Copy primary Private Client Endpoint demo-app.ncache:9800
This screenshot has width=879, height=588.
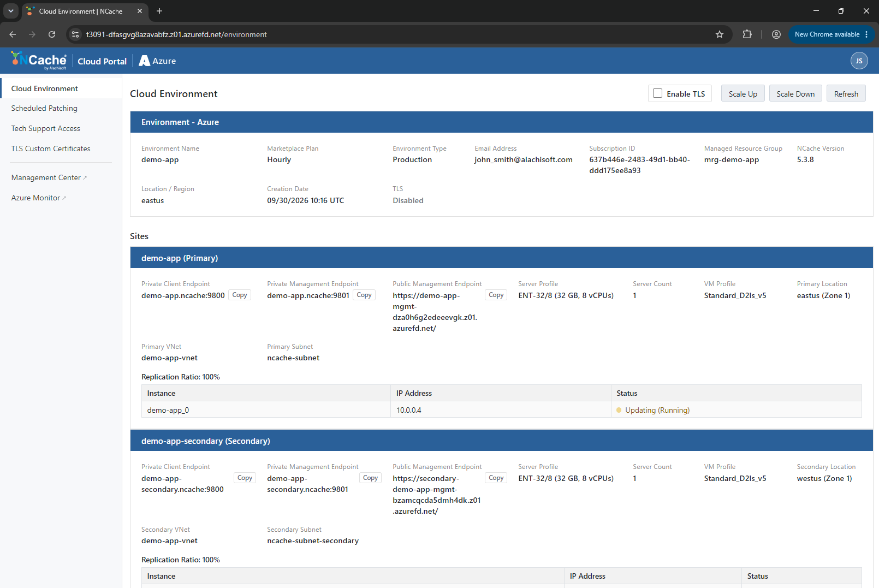coord(240,295)
